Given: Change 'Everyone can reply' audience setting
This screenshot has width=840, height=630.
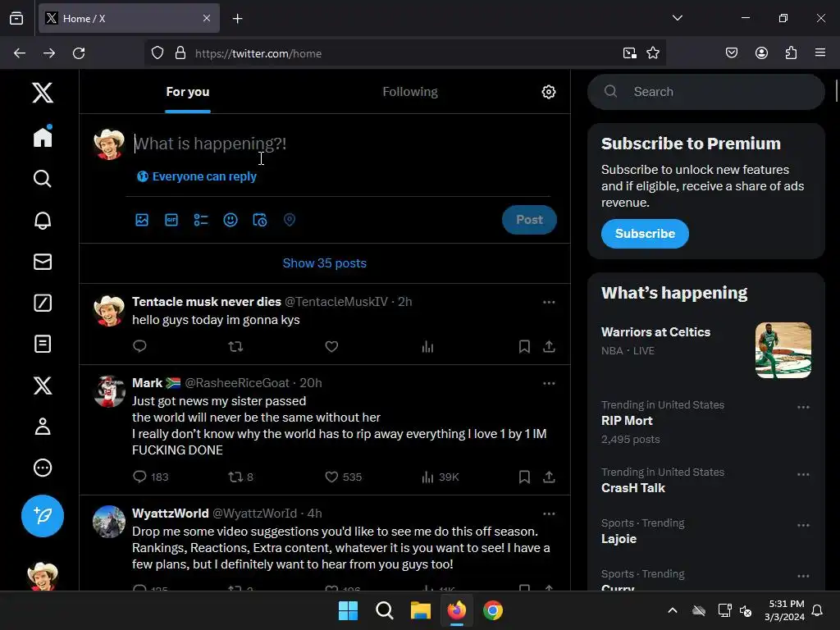Looking at the screenshot, I should [197, 176].
